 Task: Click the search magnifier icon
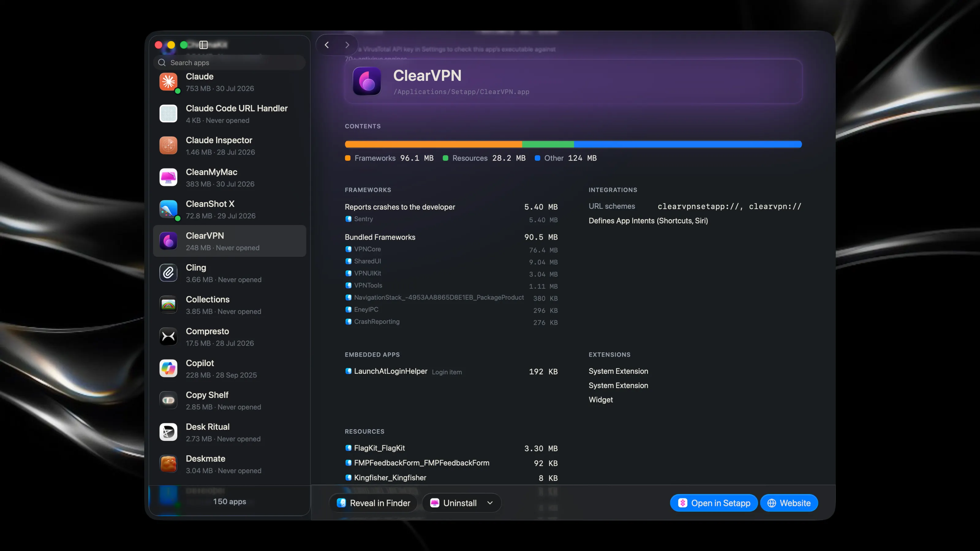pos(162,63)
